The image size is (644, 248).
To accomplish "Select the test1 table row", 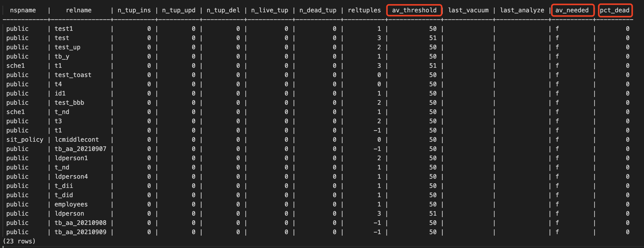I will 64,28.
